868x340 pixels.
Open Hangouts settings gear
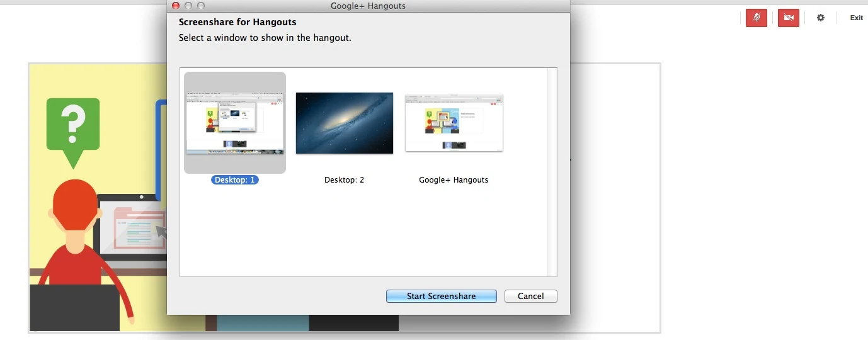point(821,18)
